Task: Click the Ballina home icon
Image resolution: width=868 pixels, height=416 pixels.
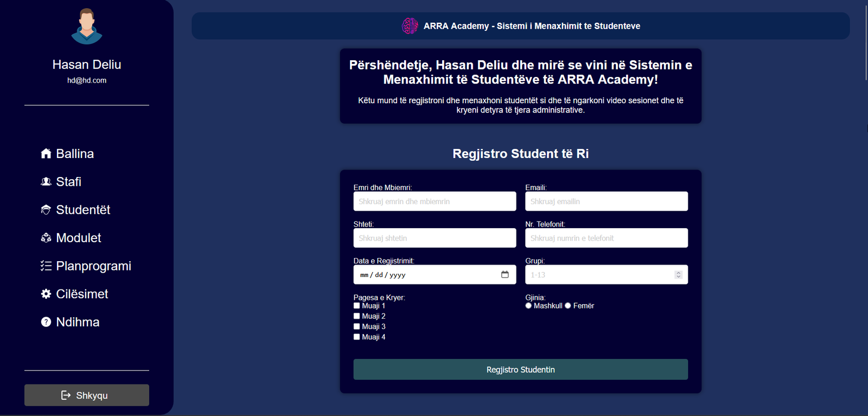Action: (x=46, y=154)
